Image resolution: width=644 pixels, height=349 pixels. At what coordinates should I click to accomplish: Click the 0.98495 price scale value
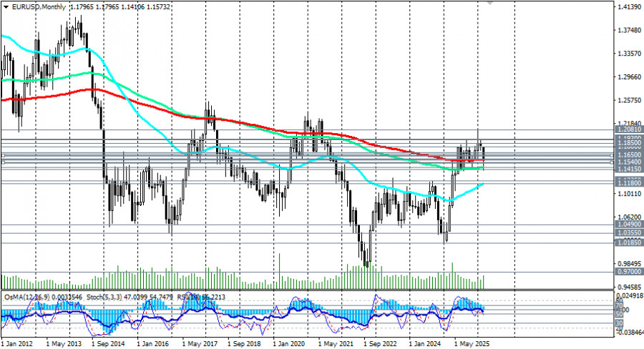(630, 264)
